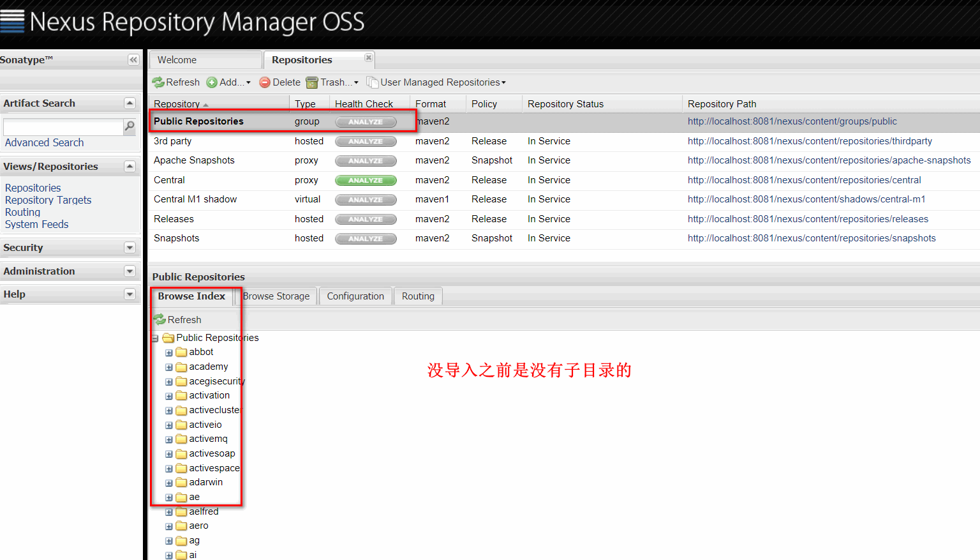Expand the abbot folder node
Screen dimensions: 980x560
(169, 352)
